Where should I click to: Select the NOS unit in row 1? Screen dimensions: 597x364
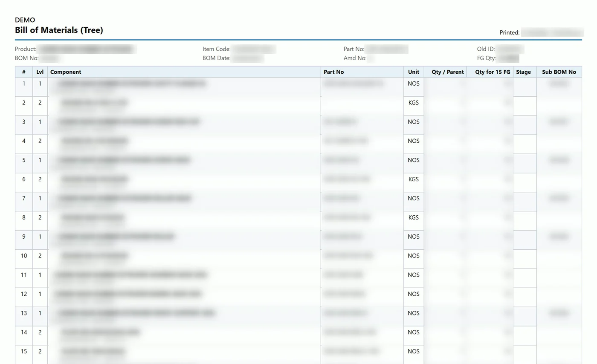(414, 84)
